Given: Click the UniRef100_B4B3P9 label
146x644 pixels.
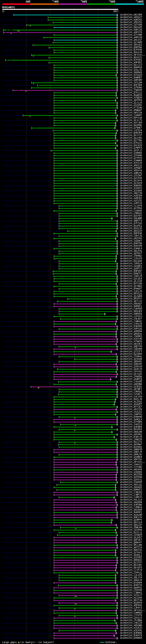Looking at the screenshot, I should coord(131,133).
